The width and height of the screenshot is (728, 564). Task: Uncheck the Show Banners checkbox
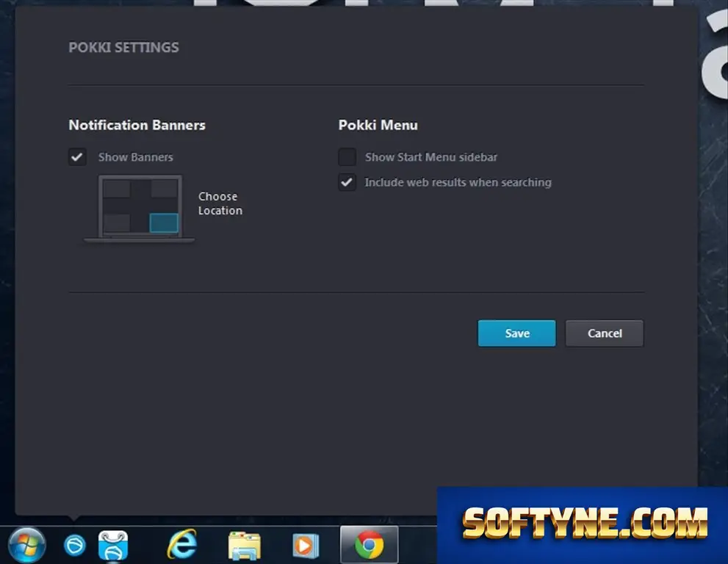[x=78, y=157]
